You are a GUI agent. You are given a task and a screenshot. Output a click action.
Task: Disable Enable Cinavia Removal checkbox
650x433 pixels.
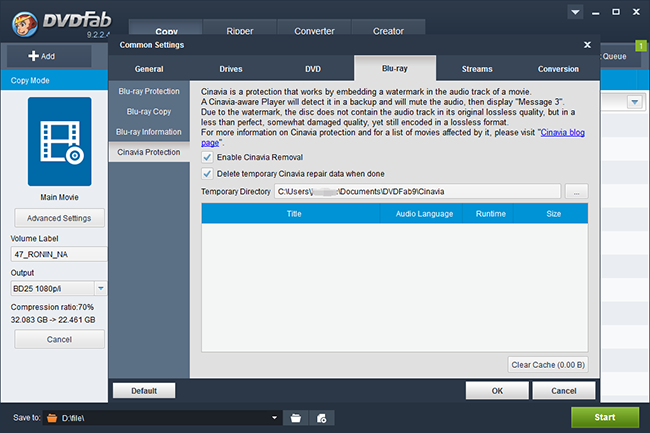(x=207, y=157)
